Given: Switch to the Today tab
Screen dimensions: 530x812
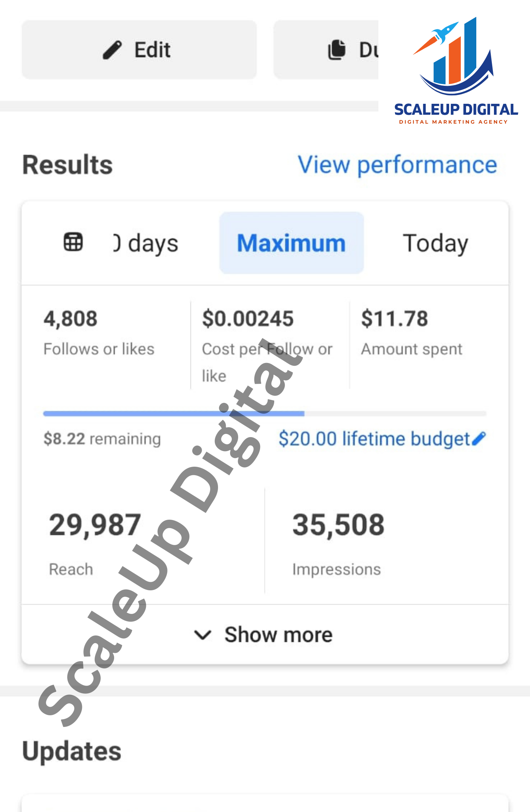Looking at the screenshot, I should pyautogui.click(x=435, y=243).
